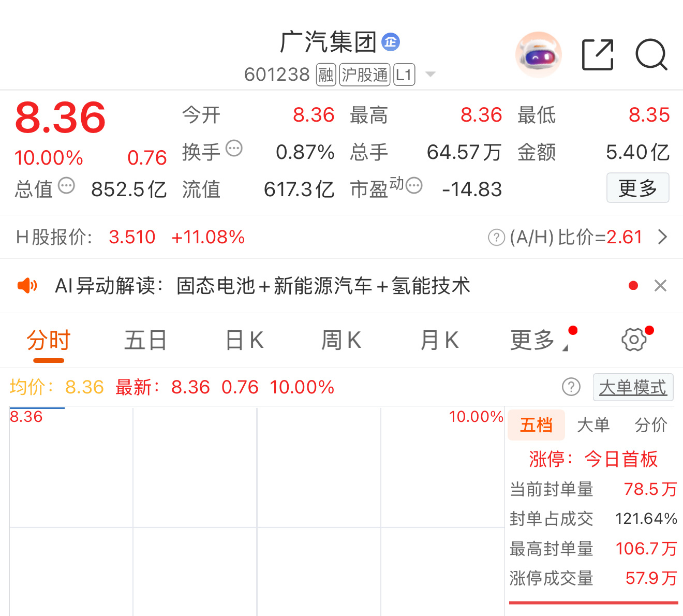This screenshot has height=616, width=683.
Task: Click the question mark near 大单模式
Action: pyautogui.click(x=571, y=387)
